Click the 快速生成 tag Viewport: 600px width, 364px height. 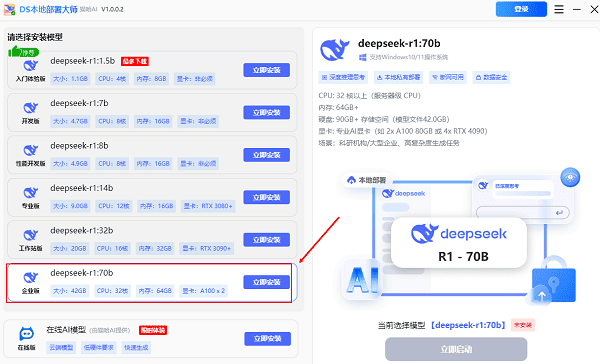pos(136,348)
